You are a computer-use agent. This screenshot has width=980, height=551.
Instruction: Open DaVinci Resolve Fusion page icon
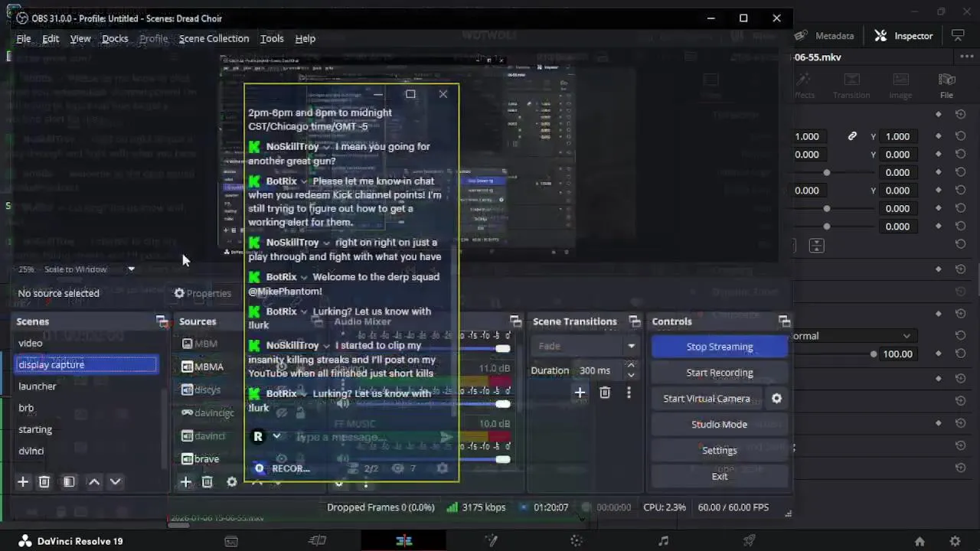[491, 540]
